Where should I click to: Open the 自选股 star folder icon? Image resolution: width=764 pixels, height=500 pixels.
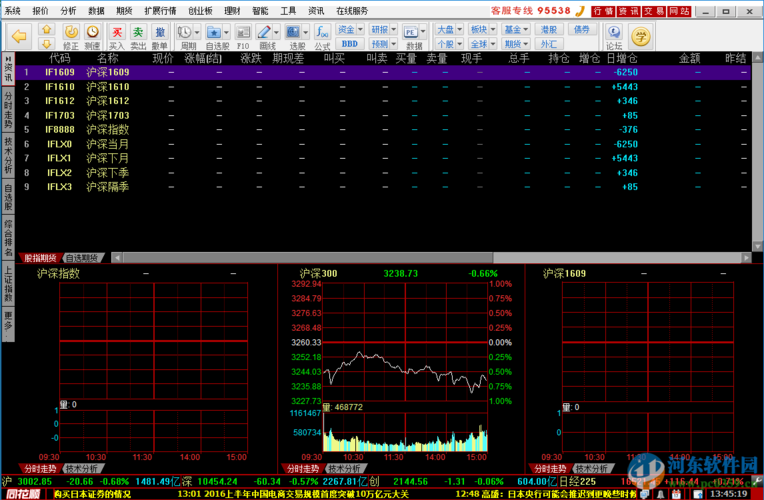pyautogui.click(x=213, y=32)
